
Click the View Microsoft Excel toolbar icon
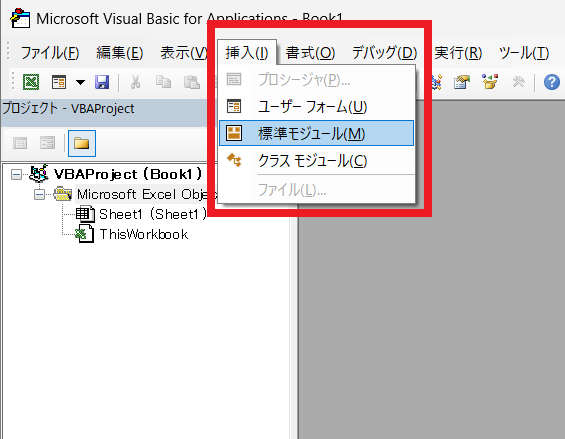tap(31, 82)
